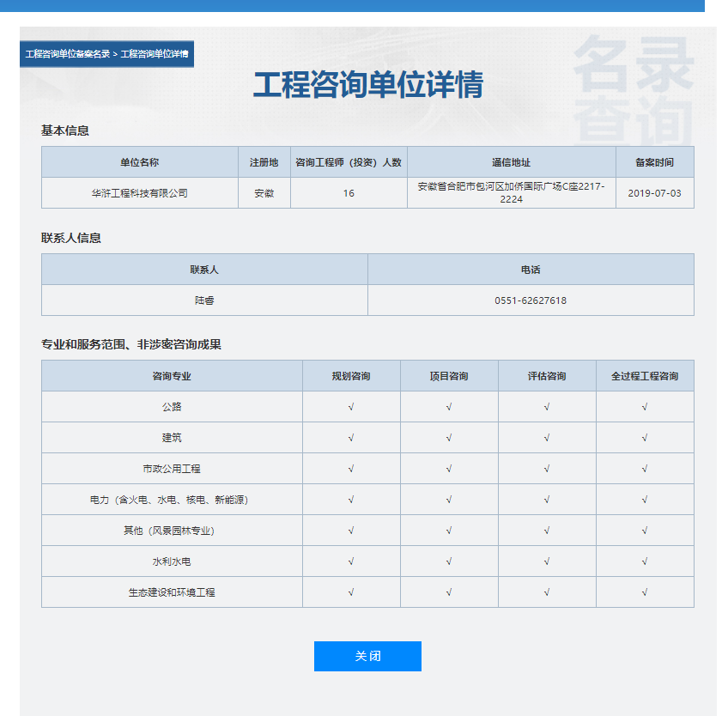728x716 pixels.
Task: Select the 建筑 specialty row label
Action: coord(172,437)
